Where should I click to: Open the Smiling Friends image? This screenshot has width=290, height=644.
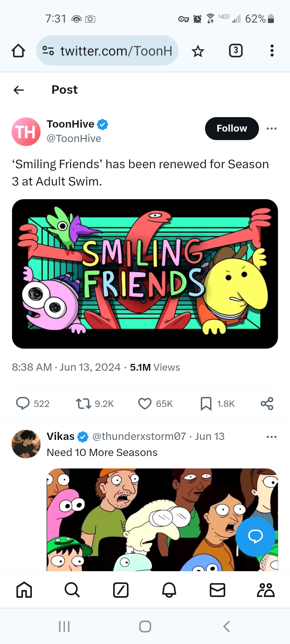[145, 274]
